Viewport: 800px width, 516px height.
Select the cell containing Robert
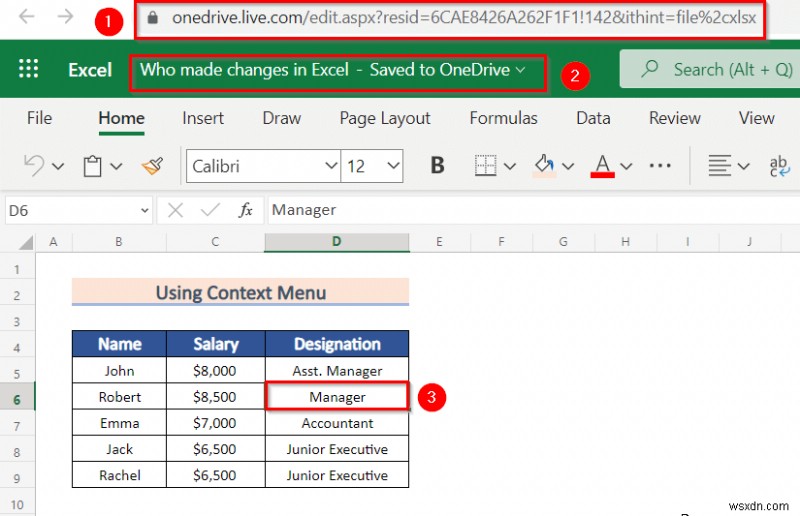[119, 397]
